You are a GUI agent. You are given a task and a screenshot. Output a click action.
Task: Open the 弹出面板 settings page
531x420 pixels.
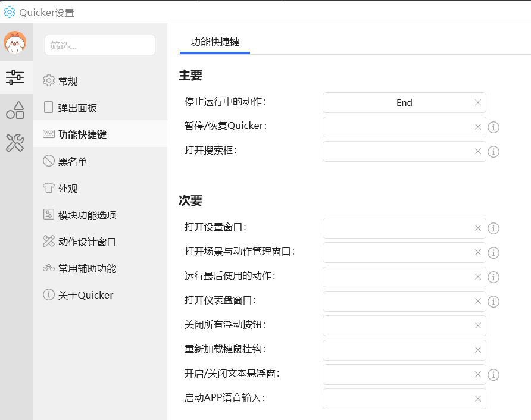tap(100, 108)
